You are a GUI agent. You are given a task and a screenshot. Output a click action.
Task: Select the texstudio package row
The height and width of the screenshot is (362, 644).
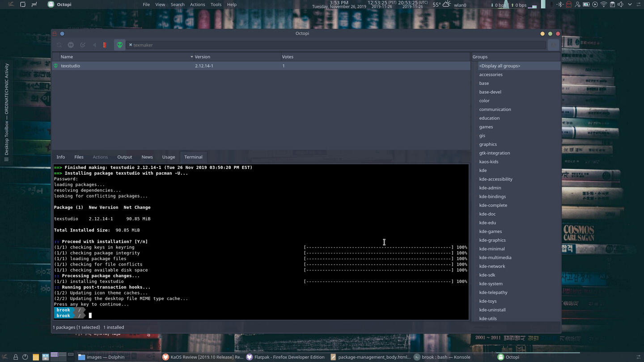tap(261, 66)
